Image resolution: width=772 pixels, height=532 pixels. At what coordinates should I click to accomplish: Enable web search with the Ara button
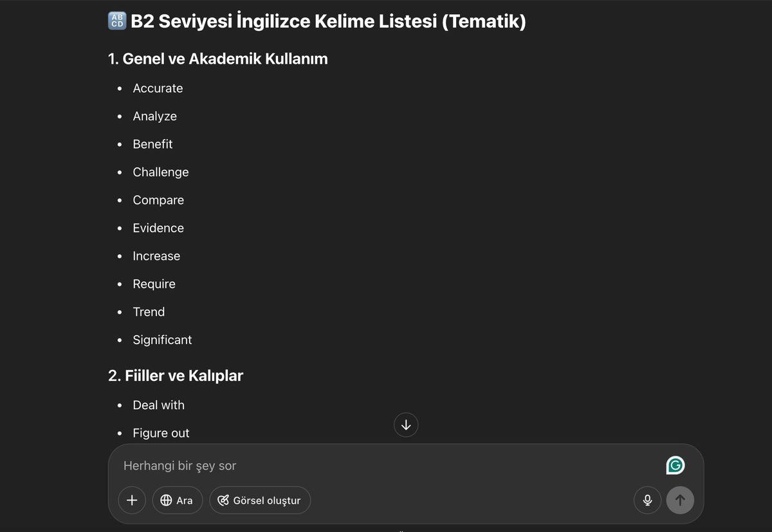[x=177, y=500]
